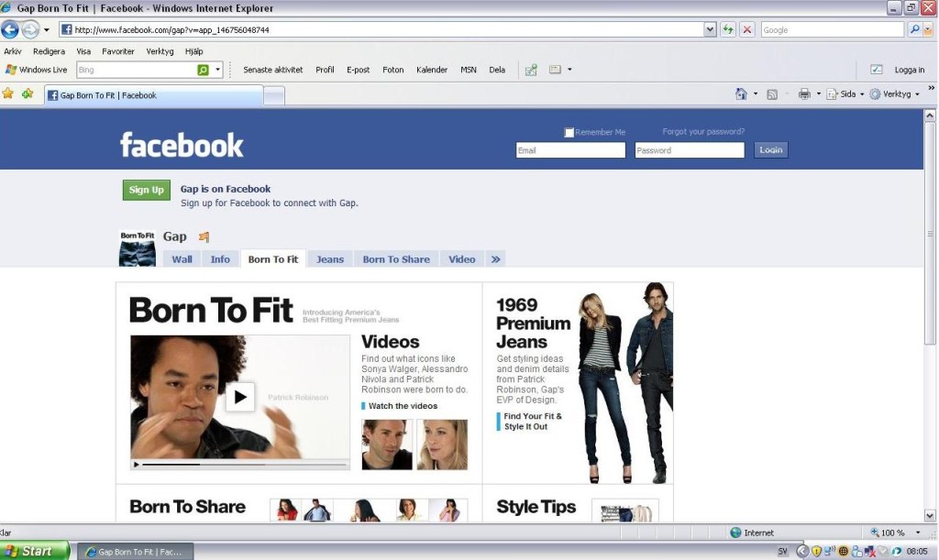Open the Verktyg menu in menu bar
Viewport: 939px width, 560px height.
[160, 51]
